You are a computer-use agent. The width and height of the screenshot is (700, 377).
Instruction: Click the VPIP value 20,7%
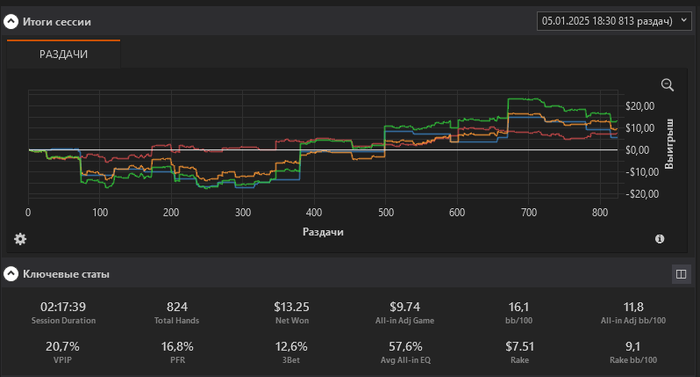[62, 346]
